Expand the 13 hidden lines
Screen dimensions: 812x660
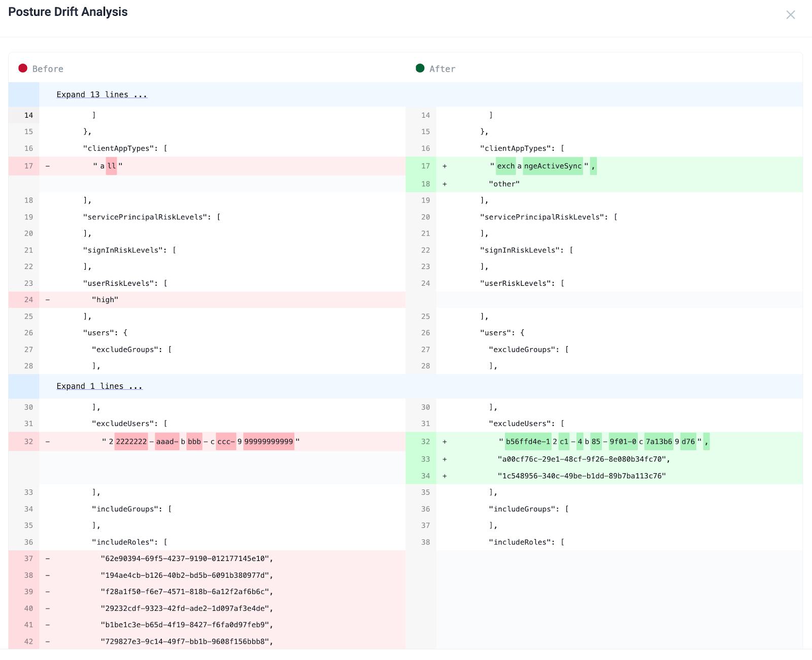click(x=101, y=94)
